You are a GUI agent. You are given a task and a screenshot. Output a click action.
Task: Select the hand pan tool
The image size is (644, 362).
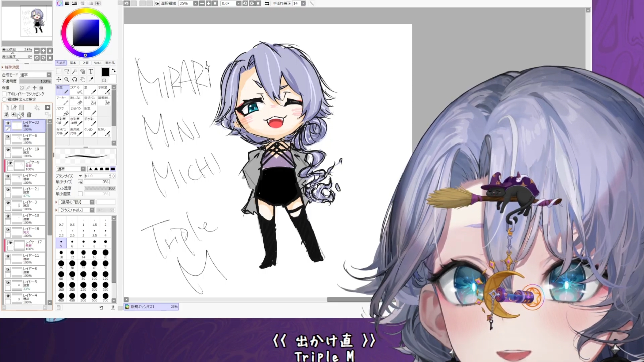[x=83, y=80]
